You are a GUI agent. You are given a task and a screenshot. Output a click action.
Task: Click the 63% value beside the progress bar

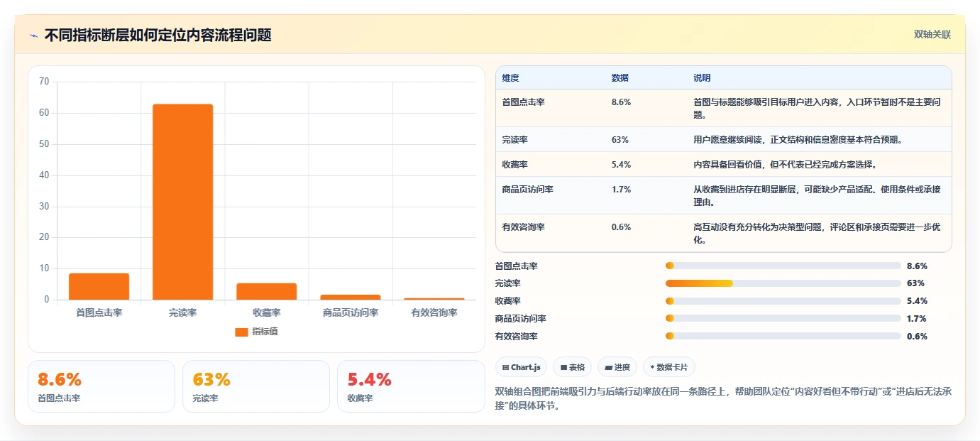[915, 283]
